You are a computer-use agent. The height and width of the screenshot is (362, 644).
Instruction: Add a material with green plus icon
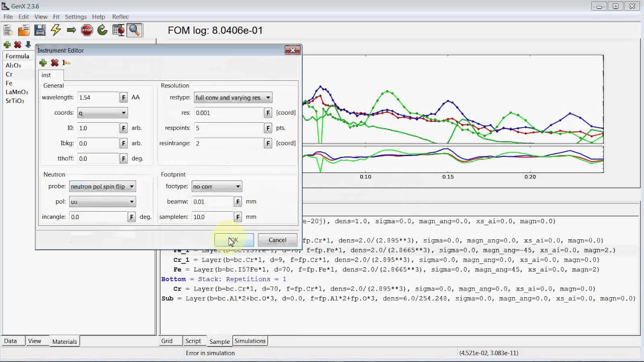coord(7,45)
